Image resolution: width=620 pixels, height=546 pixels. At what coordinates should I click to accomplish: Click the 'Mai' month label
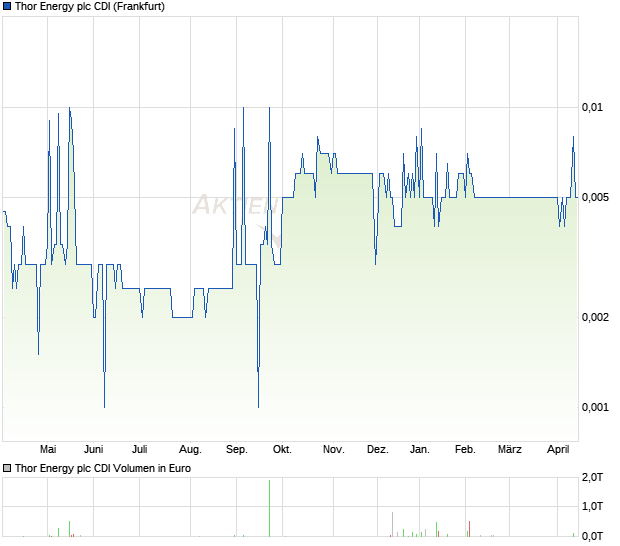pyautogui.click(x=48, y=449)
